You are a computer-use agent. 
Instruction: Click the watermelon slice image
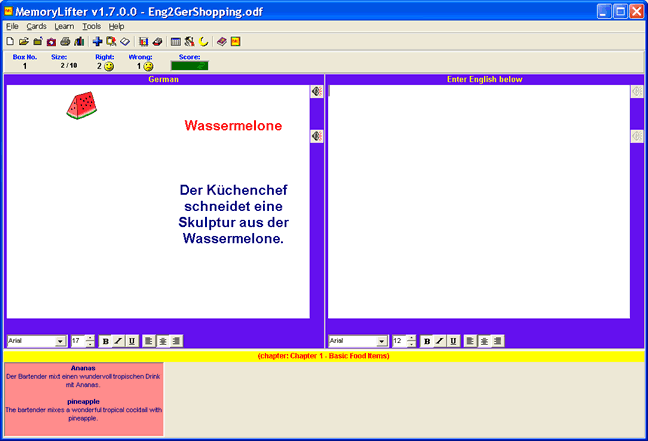tap(82, 105)
